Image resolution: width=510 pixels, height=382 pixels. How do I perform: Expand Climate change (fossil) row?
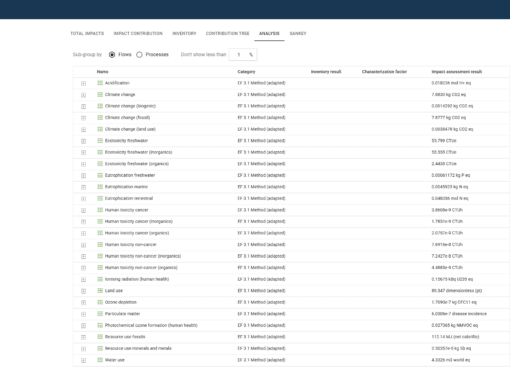pos(83,118)
